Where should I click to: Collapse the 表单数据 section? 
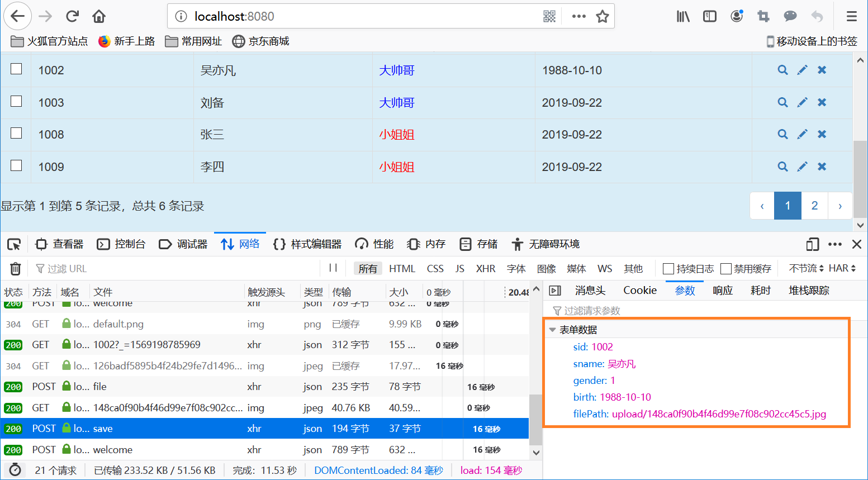[552, 330]
